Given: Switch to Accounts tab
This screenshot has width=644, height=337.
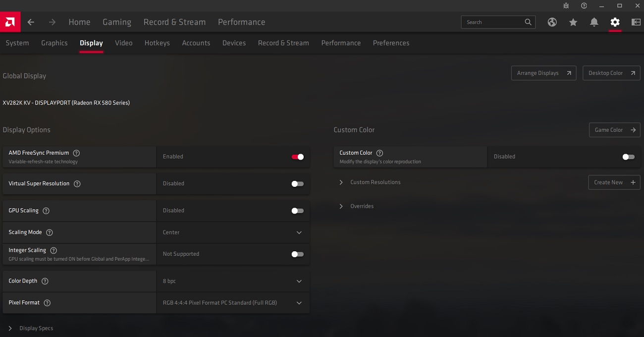Looking at the screenshot, I should [196, 43].
